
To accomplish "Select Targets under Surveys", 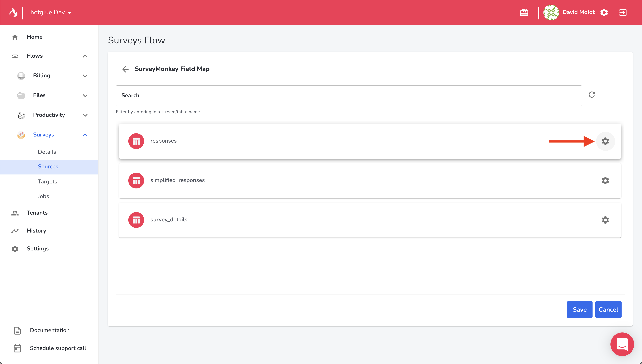I will [x=47, y=181].
